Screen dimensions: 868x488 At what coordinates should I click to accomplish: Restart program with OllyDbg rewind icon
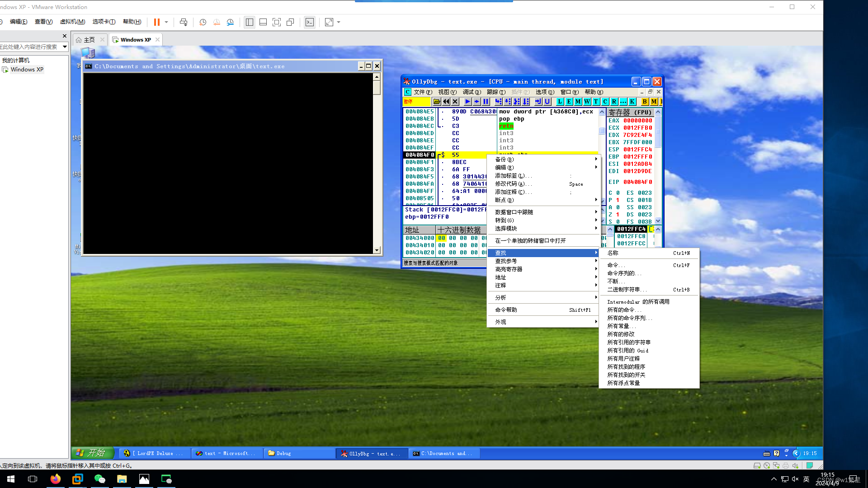click(446, 102)
